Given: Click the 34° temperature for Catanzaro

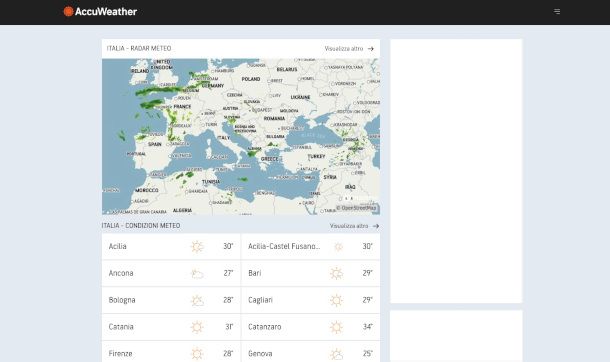Looking at the screenshot, I should [367, 327].
